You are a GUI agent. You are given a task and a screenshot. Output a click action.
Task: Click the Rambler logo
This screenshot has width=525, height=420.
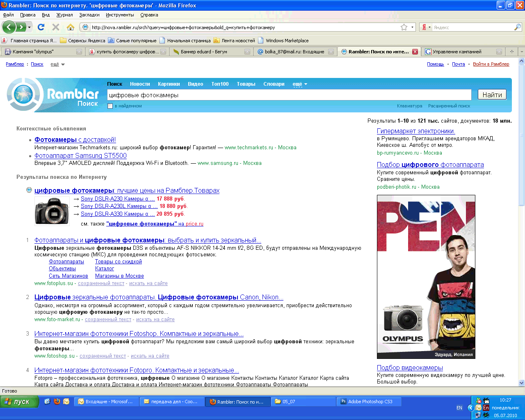[53, 95]
